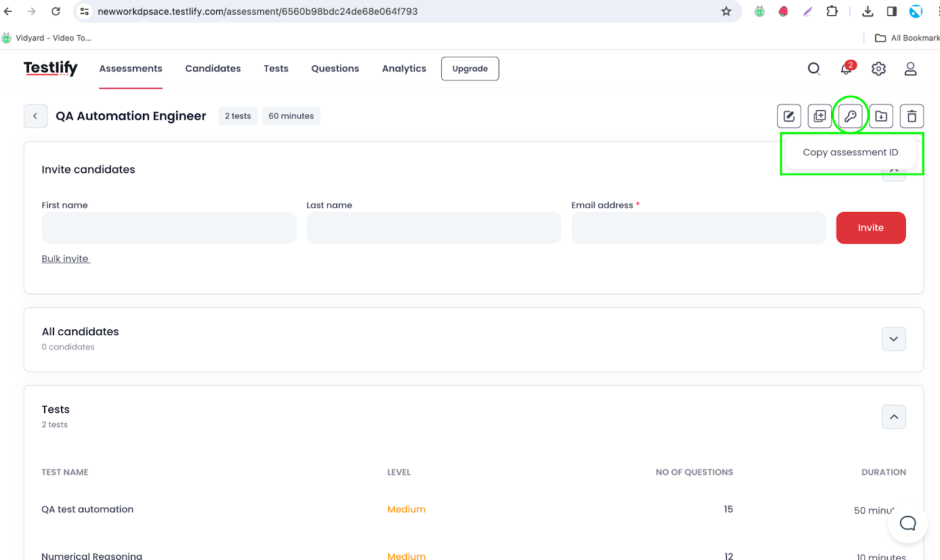Viewport: 940px width, 560px height.
Task: Click the archive assessment folder icon
Action: pos(881,116)
